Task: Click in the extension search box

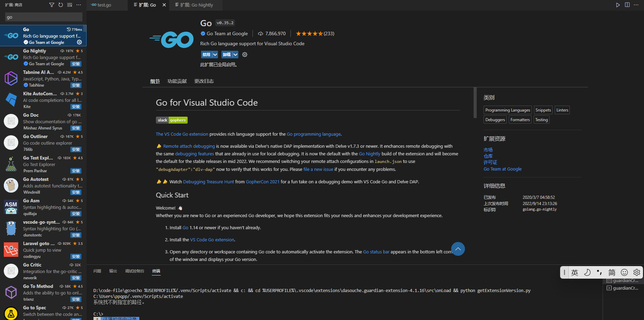Action: click(x=43, y=17)
